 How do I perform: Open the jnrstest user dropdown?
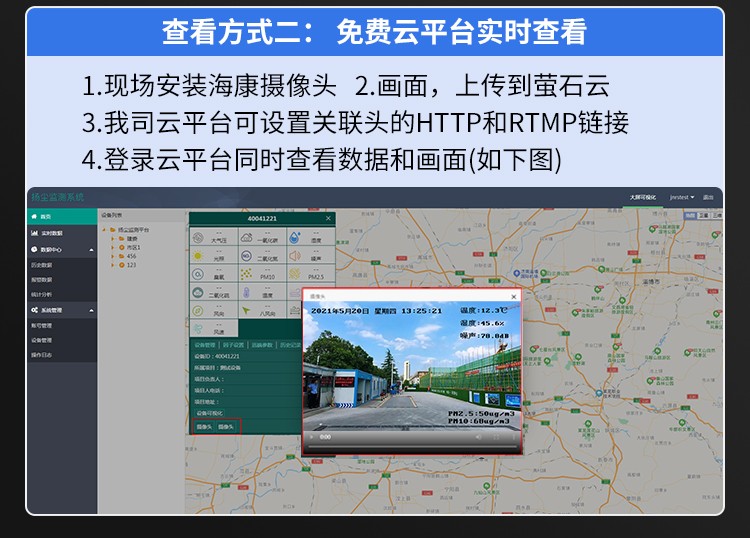682,197
